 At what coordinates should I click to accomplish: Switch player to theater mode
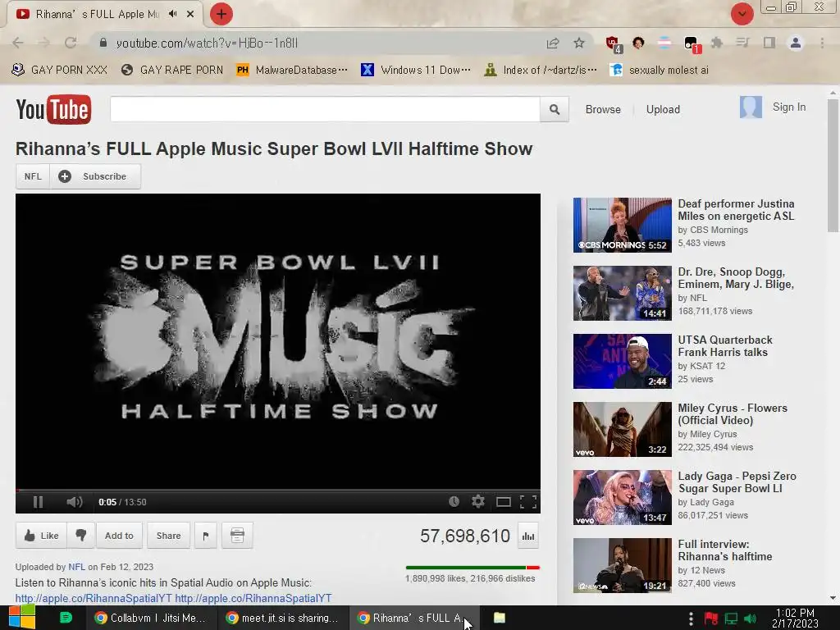503,502
